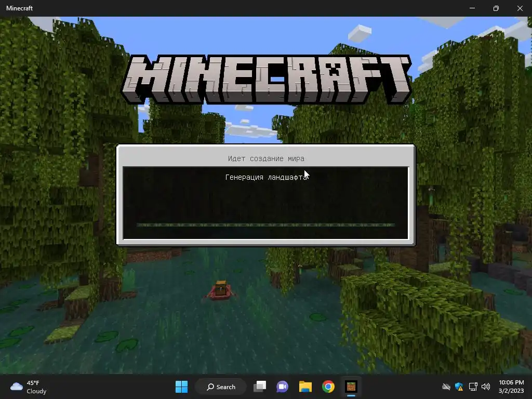Minimize the Minecraft window
The height and width of the screenshot is (399, 532).
(472, 8)
